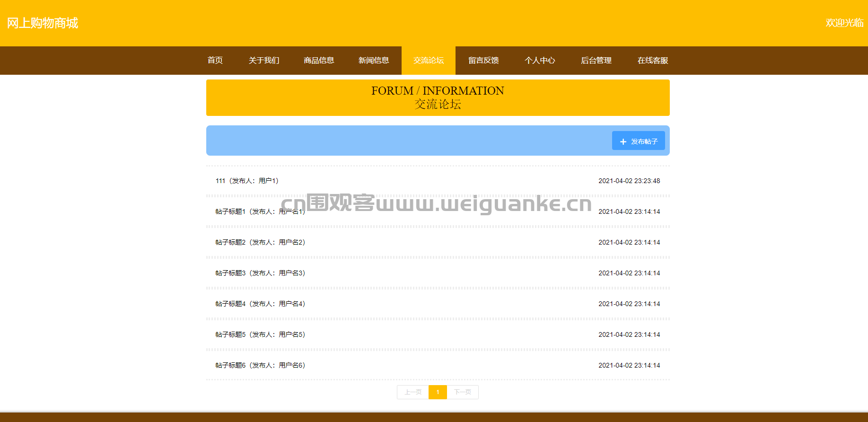Image resolution: width=868 pixels, height=422 pixels.
Task: View post 帖子标题2 by 用户名2
Action: click(x=260, y=242)
